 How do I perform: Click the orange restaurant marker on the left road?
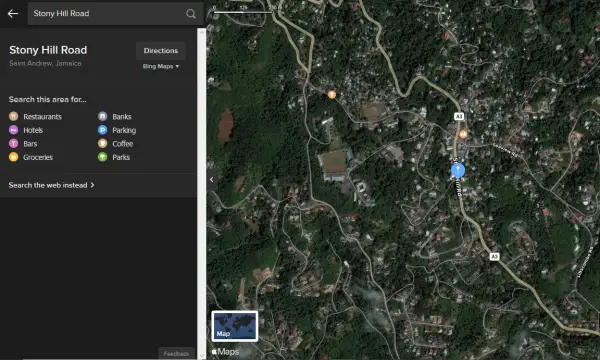[x=332, y=94]
